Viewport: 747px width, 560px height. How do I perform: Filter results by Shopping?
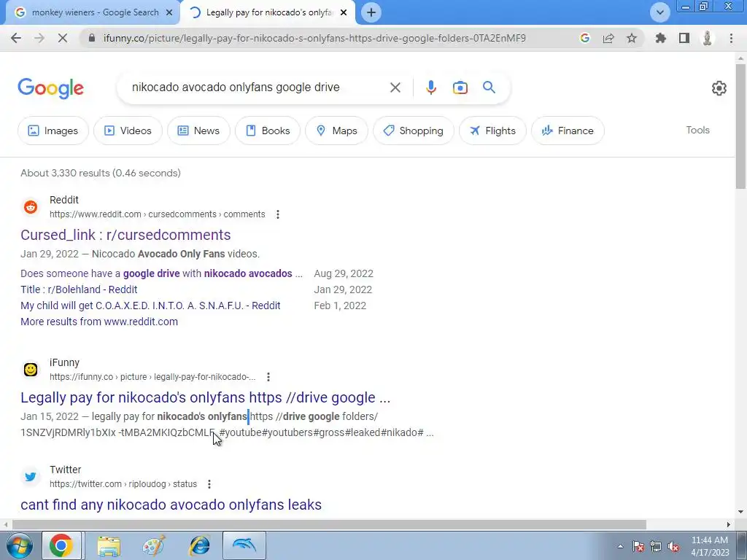tap(413, 131)
